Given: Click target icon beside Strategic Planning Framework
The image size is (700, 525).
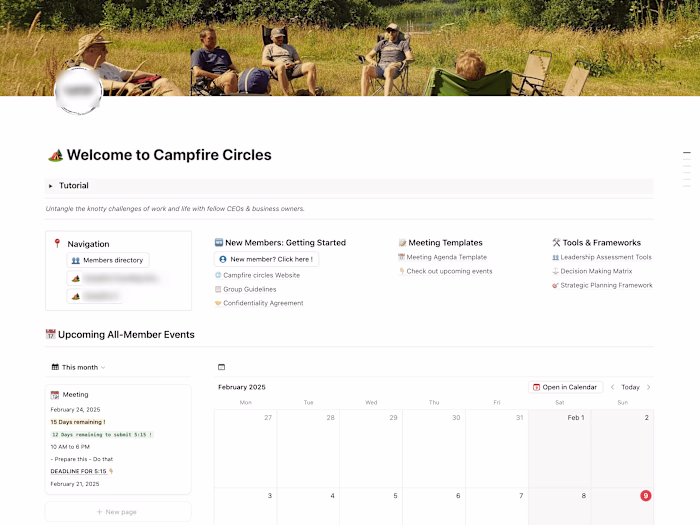Looking at the screenshot, I should click(555, 285).
